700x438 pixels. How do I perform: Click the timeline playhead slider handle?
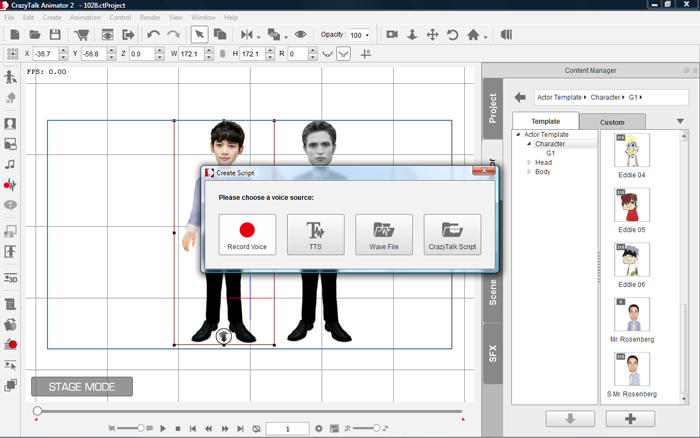(x=37, y=411)
